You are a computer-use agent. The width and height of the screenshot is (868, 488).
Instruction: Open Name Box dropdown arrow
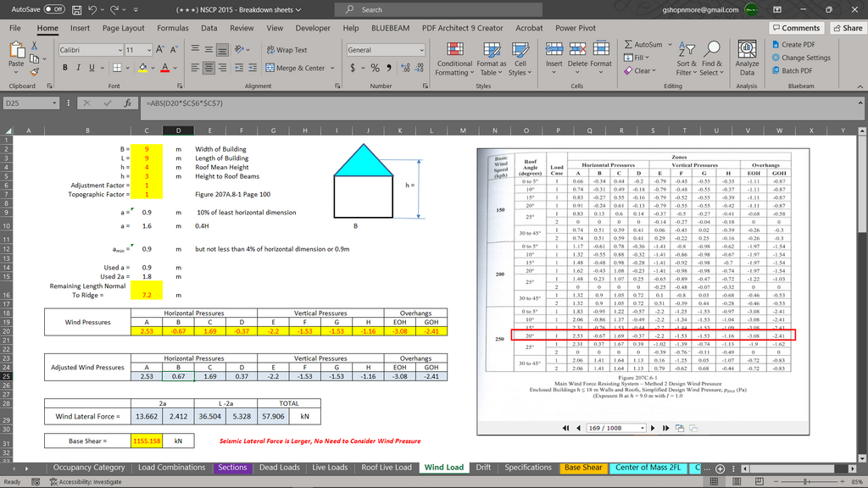pos(54,103)
